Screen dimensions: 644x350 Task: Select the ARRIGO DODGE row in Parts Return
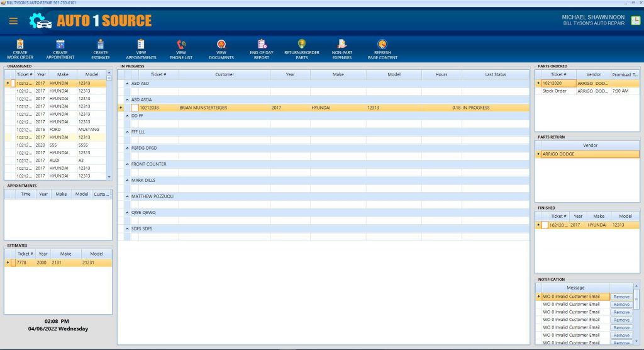pos(590,154)
